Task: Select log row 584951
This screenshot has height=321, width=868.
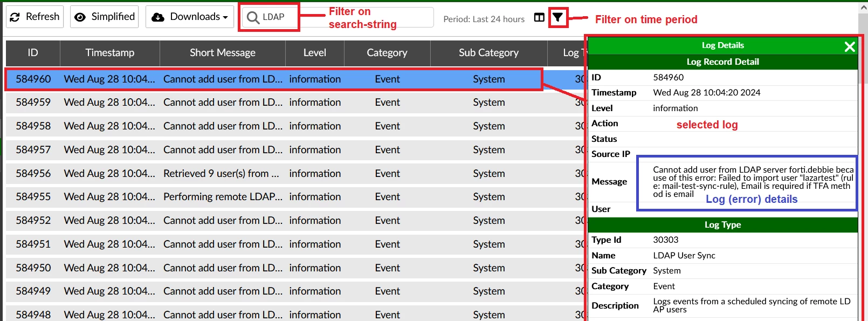Action: [x=295, y=244]
